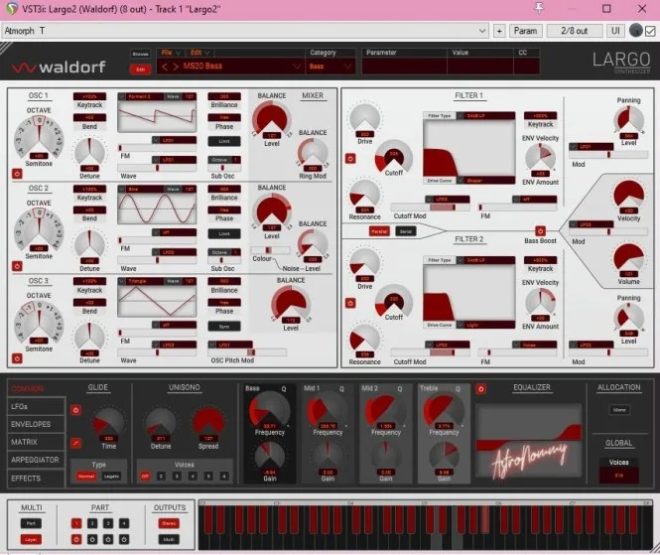Click the red Edit button
This screenshot has width=660, height=555.
(140, 69)
